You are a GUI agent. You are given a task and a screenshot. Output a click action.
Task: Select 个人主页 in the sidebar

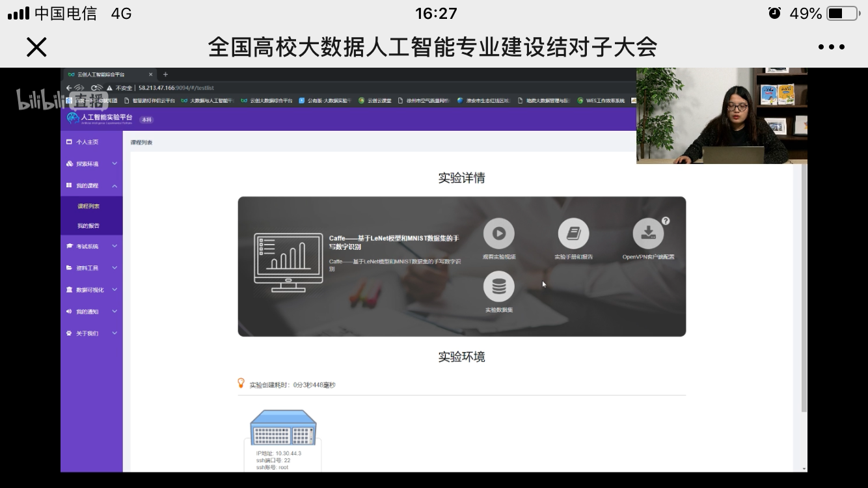pos(87,142)
